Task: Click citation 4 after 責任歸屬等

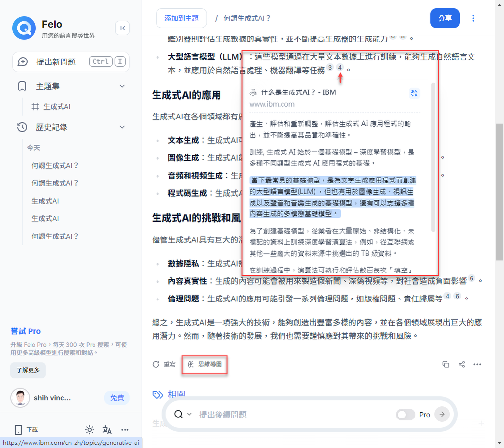Action: pos(448,296)
